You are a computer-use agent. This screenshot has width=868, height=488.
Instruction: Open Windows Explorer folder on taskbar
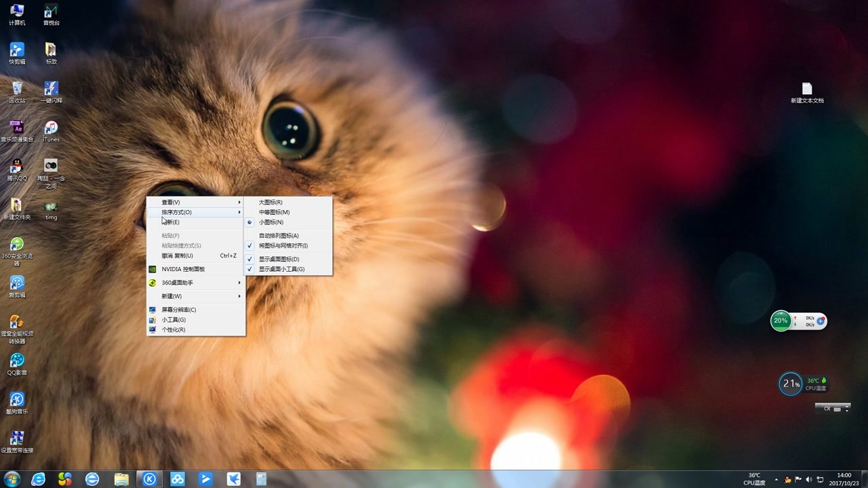coord(121,479)
